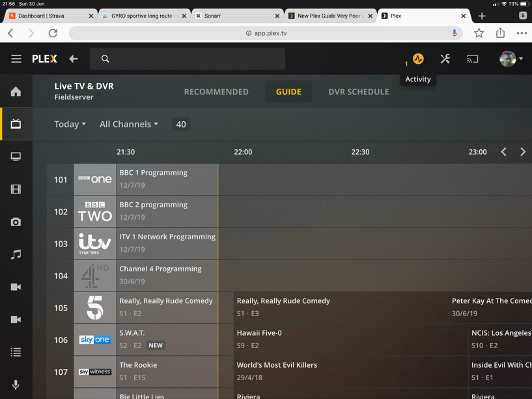The width and height of the screenshot is (532, 399).
Task: Open Plex settings wrench icon
Action: [445, 59]
